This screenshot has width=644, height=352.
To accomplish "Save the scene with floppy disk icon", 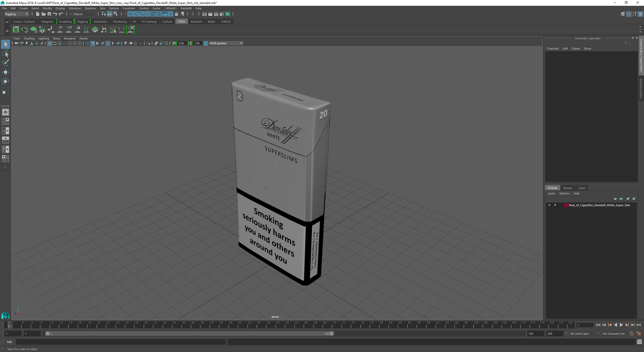I will pos(49,14).
